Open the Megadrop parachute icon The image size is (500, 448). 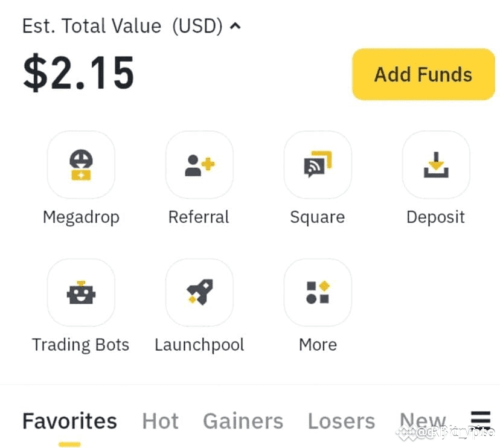(81, 165)
